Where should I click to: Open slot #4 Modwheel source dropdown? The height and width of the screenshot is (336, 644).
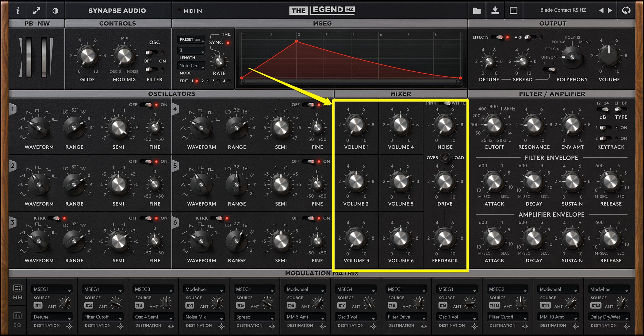(x=204, y=289)
